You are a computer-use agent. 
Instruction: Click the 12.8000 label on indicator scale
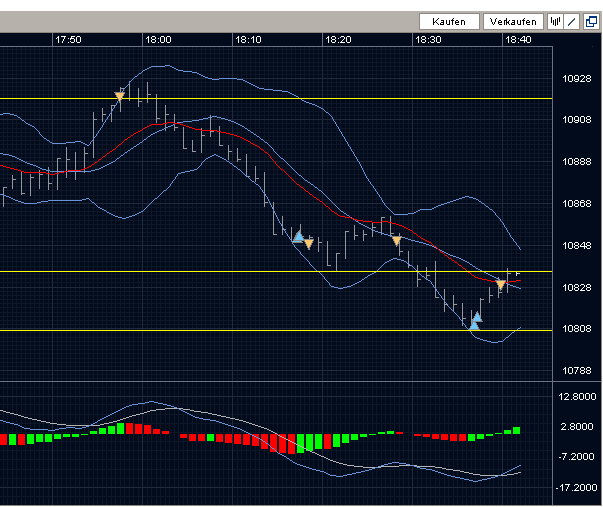pyautogui.click(x=577, y=396)
